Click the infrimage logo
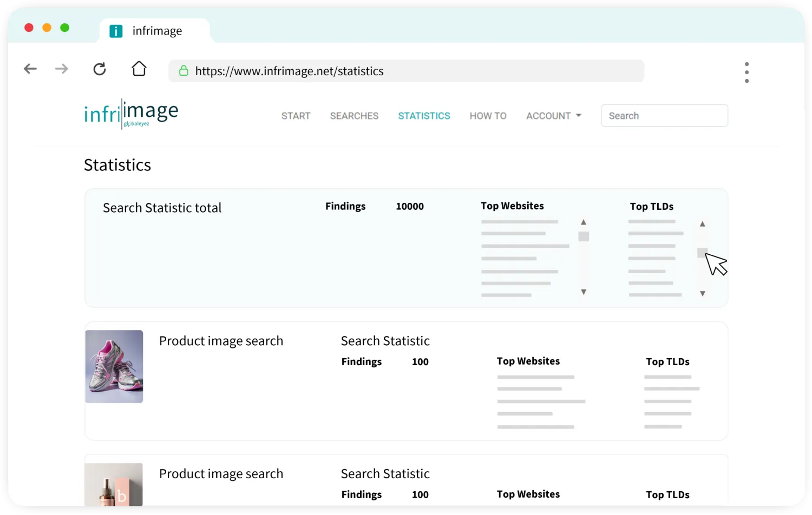The width and height of the screenshot is (812, 515). coord(131,114)
